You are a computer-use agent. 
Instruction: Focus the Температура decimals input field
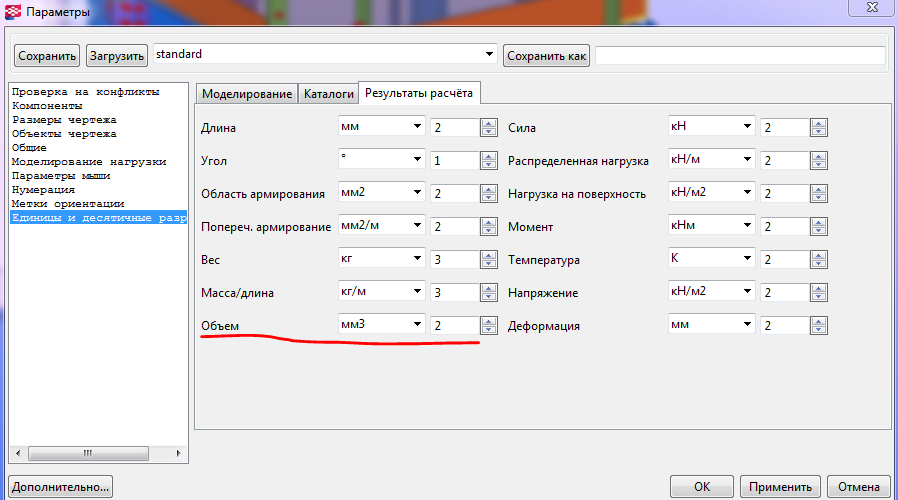click(785, 259)
